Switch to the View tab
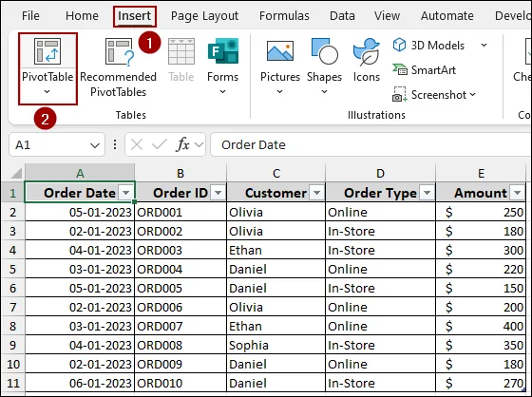 coord(388,15)
